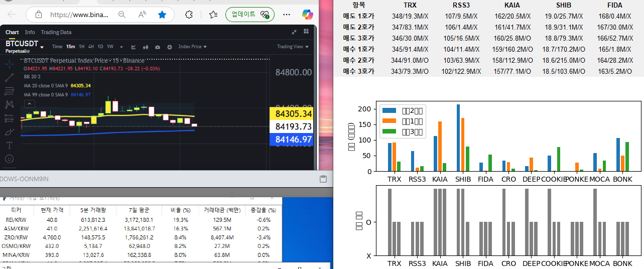Open the multi-chart grid layout icon
The image size is (644, 269).
pyautogui.click(x=306, y=32)
